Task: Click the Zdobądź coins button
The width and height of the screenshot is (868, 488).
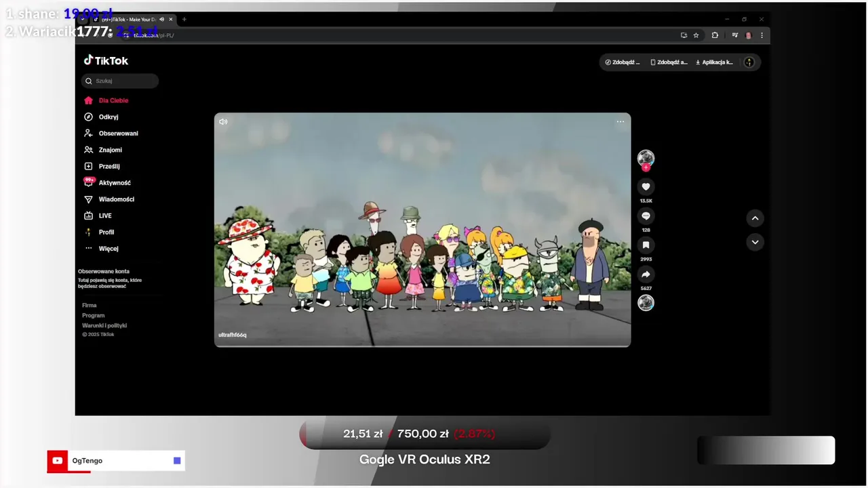Action: pos(623,62)
